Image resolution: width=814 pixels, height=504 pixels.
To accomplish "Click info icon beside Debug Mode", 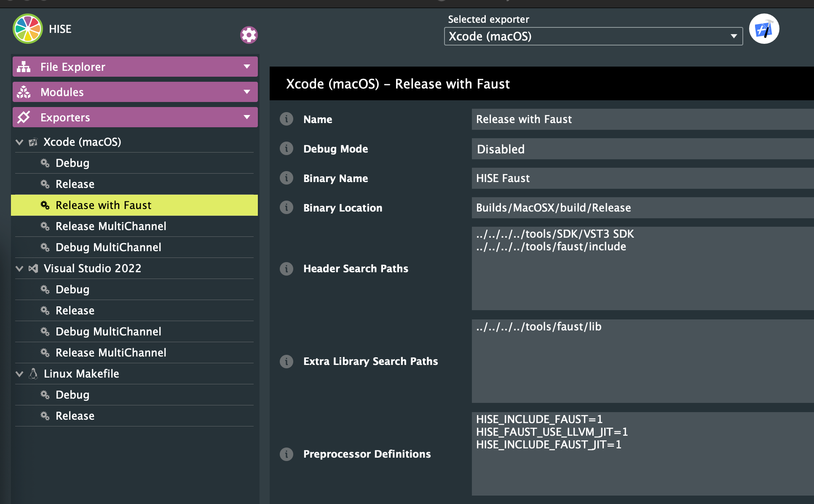I will (287, 149).
